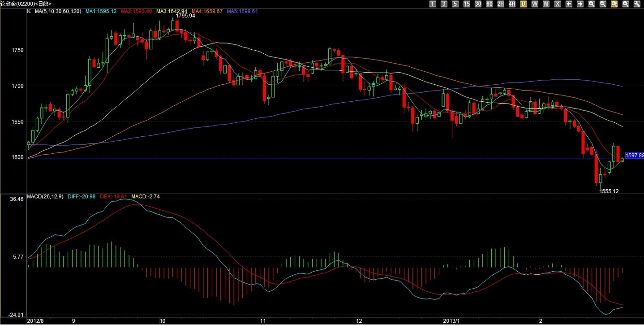The width and height of the screenshot is (644, 325).
Task: Click the current price tag 1597.88
Action: point(634,155)
